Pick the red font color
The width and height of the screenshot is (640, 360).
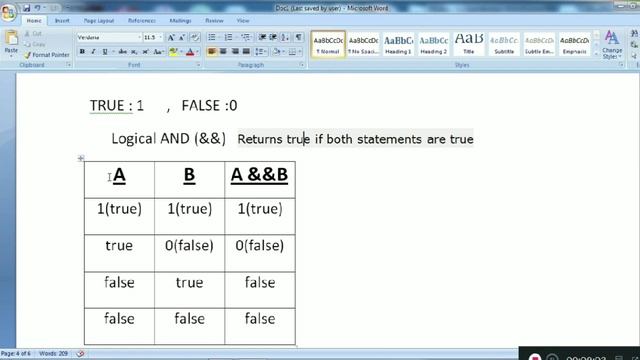[x=190, y=52]
